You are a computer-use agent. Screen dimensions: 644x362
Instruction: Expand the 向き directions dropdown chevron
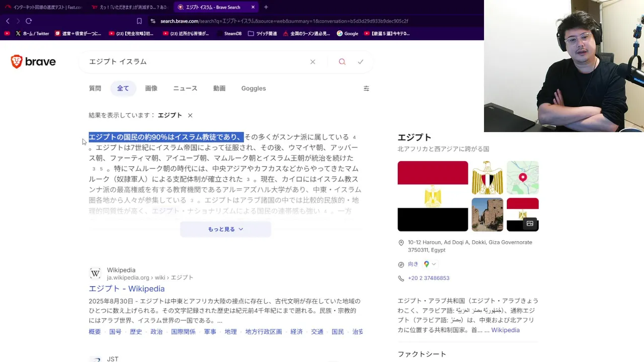pos(434,264)
